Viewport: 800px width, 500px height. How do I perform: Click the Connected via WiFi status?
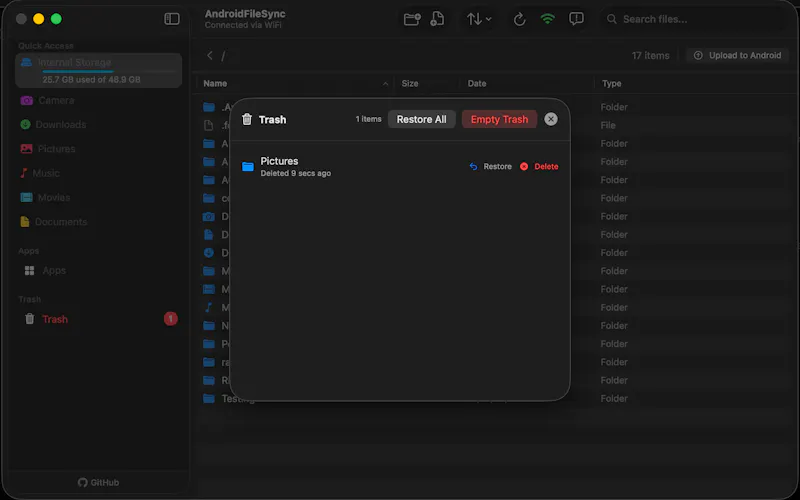tap(243, 25)
